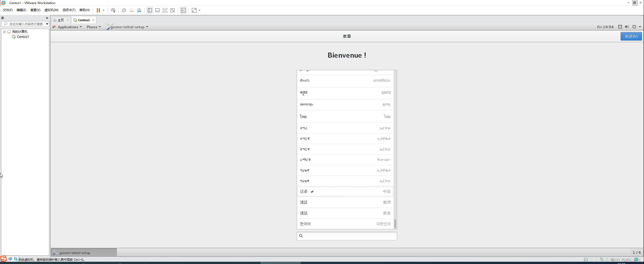Viewport: 644px width, 264px height.
Task: Open the gnome-initial-setup app menu
Action: [x=127, y=27]
